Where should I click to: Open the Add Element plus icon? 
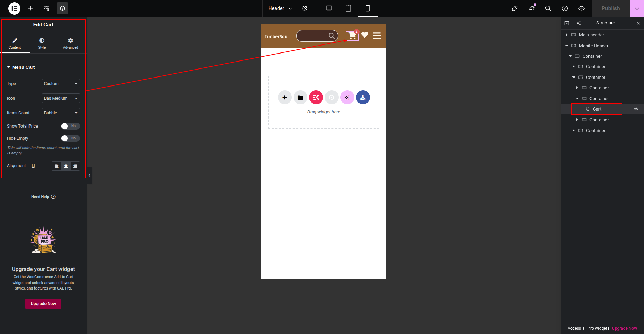(x=31, y=8)
